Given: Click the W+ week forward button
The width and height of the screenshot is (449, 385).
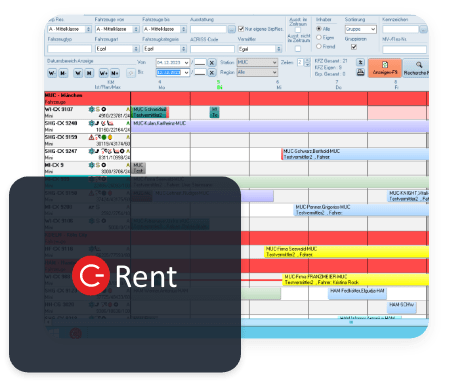Looking at the screenshot, I should (x=103, y=73).
